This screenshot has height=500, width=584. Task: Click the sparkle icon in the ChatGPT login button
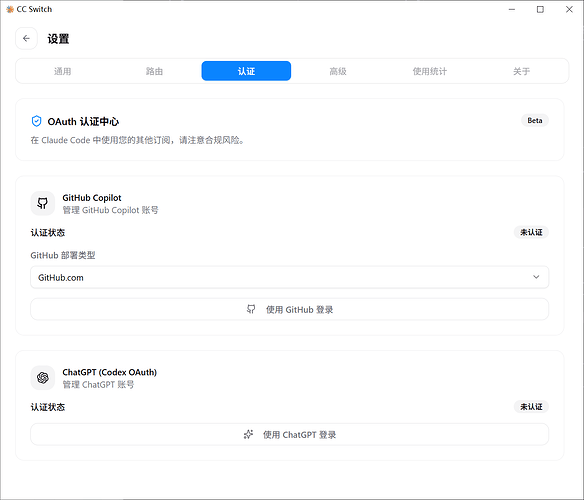tap(248, 434)
